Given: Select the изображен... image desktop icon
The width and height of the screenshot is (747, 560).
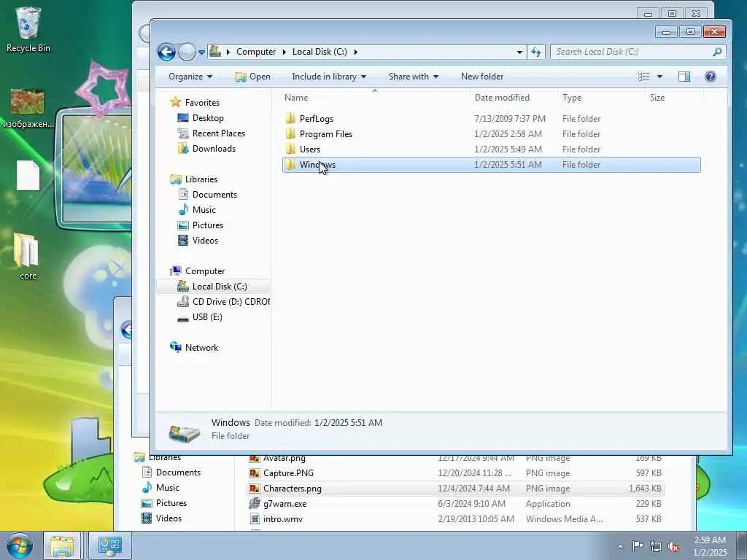Looking at the screenshot, I should 28,109.
